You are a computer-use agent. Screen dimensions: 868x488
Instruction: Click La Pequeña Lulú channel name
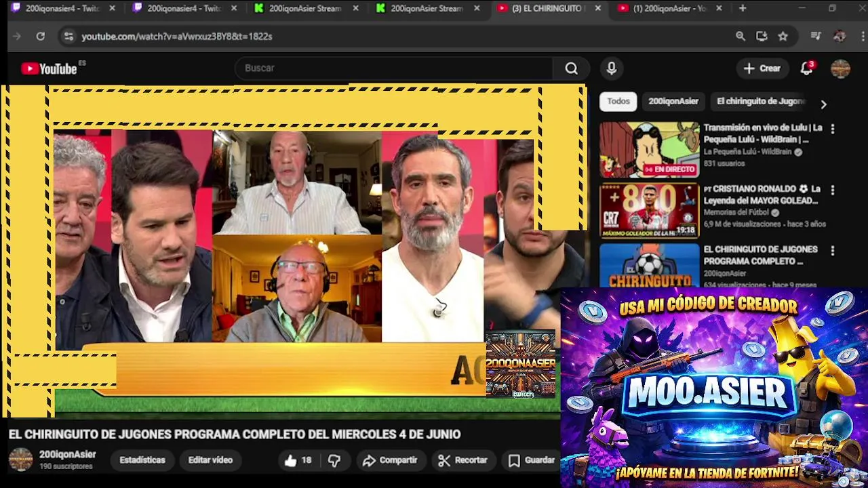[x=747, y=152]
